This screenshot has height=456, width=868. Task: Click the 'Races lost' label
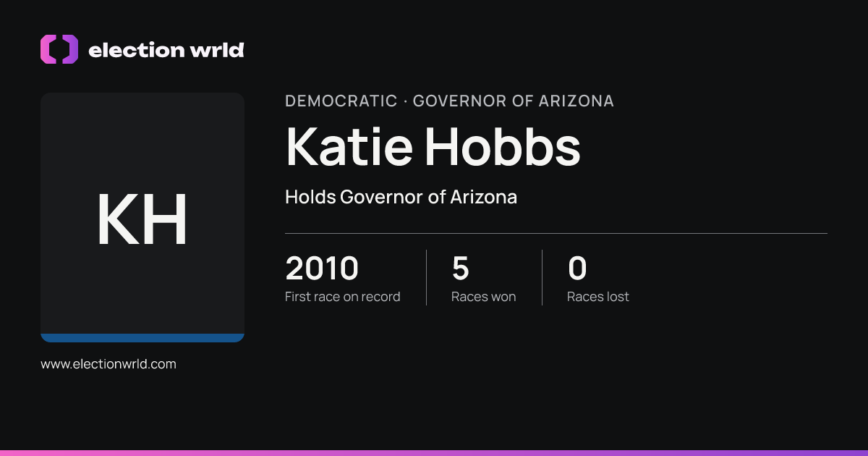coord(598,297)
